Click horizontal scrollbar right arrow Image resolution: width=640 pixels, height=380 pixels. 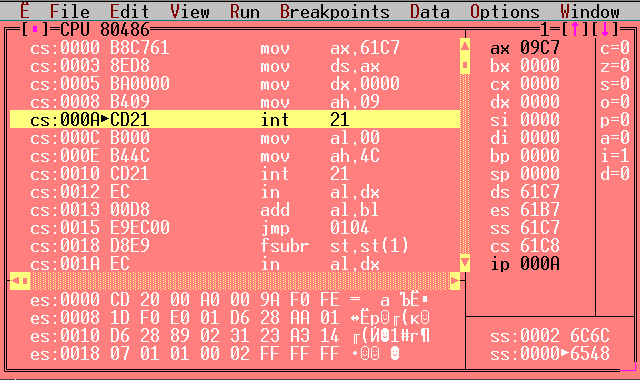click(x=455, y=281)
